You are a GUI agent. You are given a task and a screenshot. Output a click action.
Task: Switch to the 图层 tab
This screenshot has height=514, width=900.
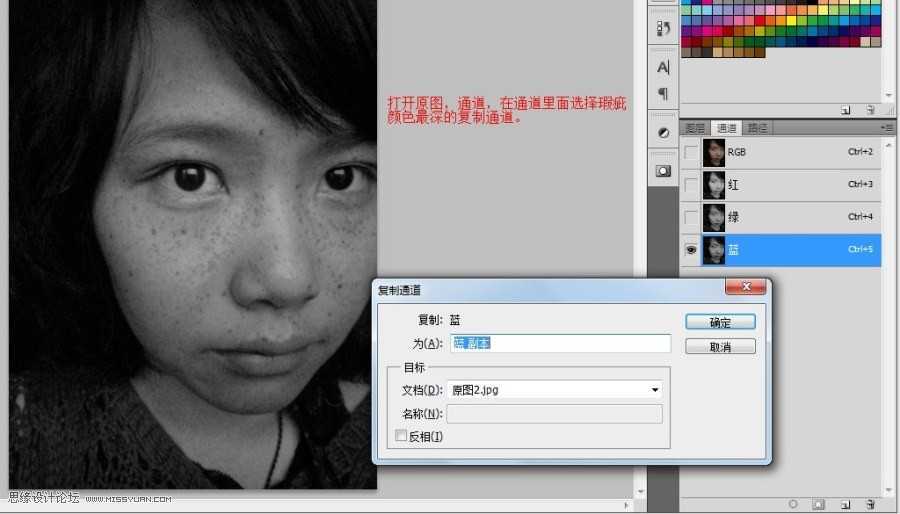[x=695, y=128]
